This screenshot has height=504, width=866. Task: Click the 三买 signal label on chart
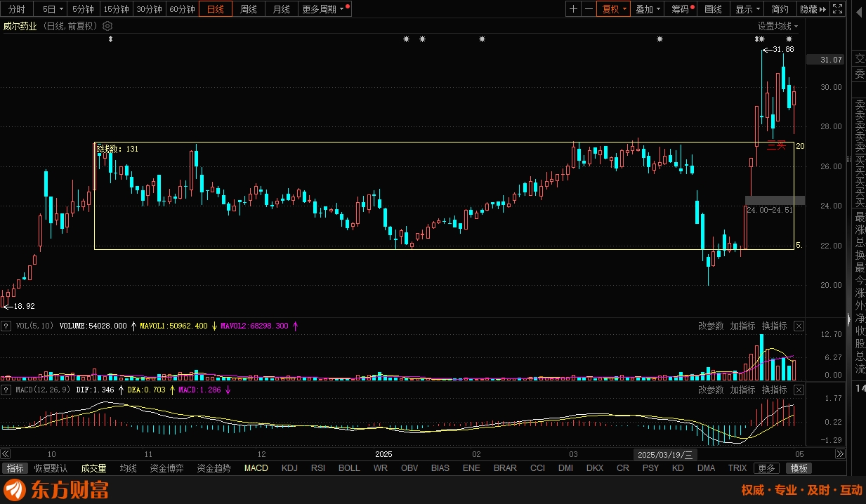coord(776,146)
